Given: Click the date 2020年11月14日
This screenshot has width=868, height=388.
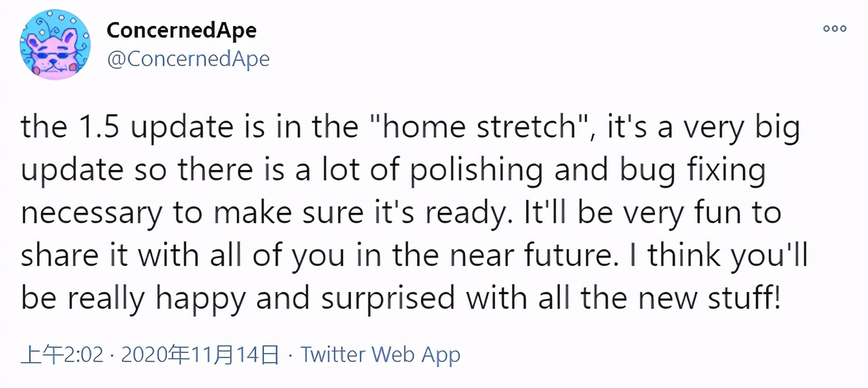Looking at the screenshot, I should click(200, 355).
